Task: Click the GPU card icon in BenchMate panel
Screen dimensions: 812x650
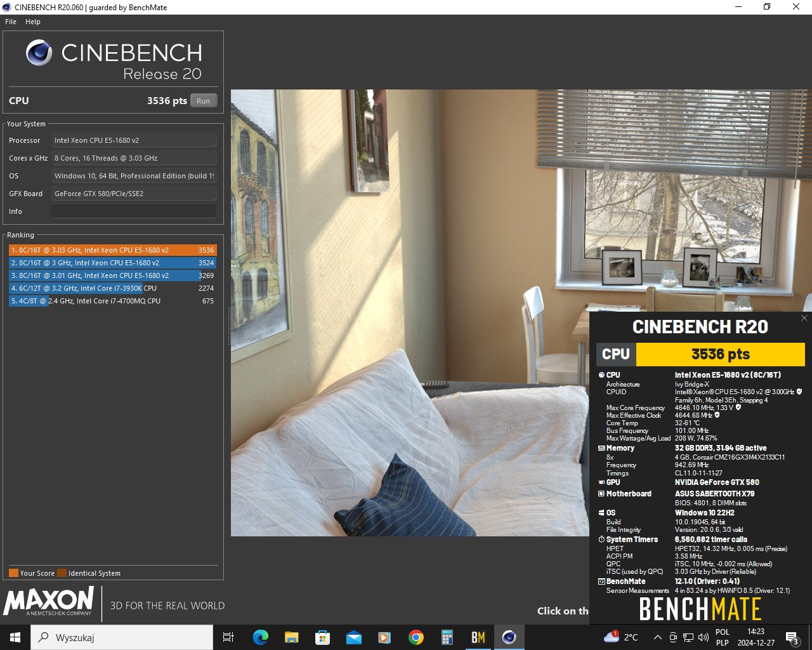Action: [601, 482]
